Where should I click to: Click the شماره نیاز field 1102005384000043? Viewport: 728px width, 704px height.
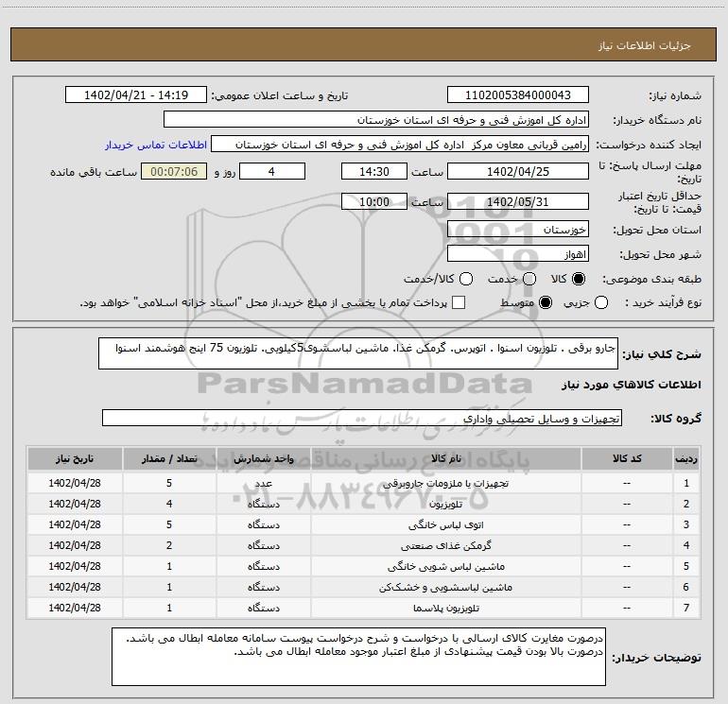(x=518, y=95)
